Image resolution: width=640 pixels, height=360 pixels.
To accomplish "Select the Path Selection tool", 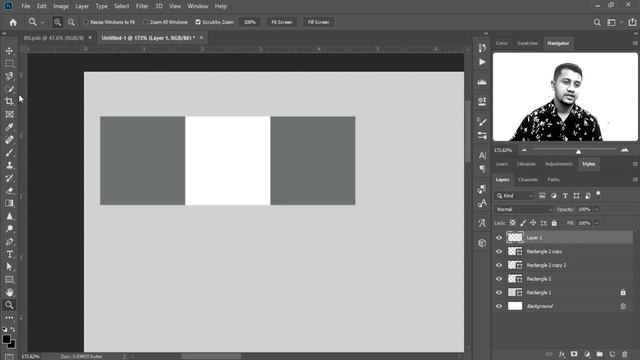I will pyautogui.click(x=9, y=267).
